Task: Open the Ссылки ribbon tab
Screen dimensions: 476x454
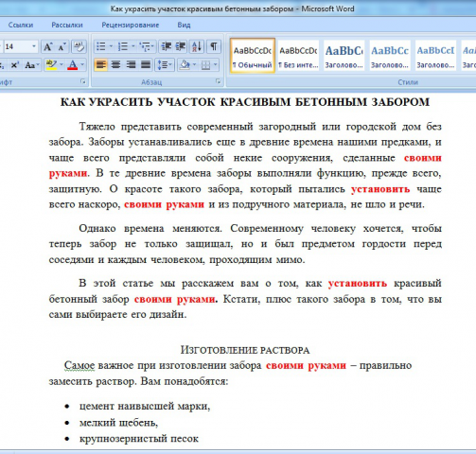Action: point(21,25)
